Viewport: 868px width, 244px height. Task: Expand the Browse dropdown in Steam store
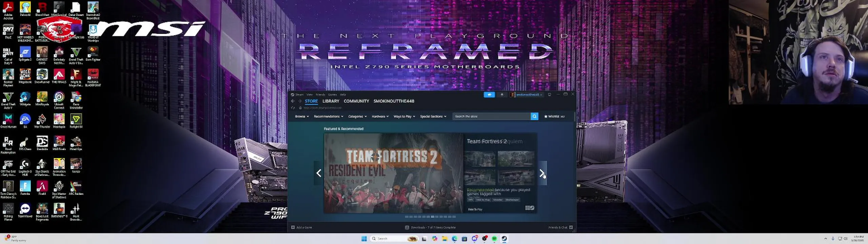[302, 116]
